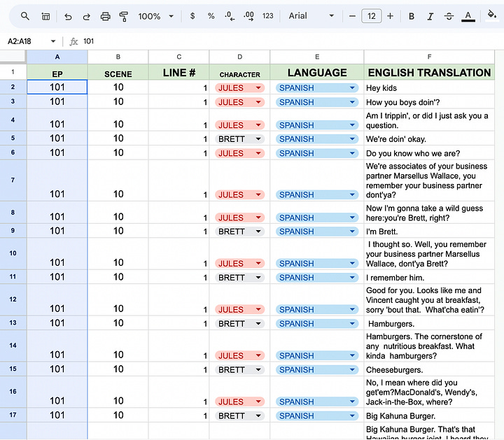Select column F header
Screen dimensions: 504x440
coord(429,57)
